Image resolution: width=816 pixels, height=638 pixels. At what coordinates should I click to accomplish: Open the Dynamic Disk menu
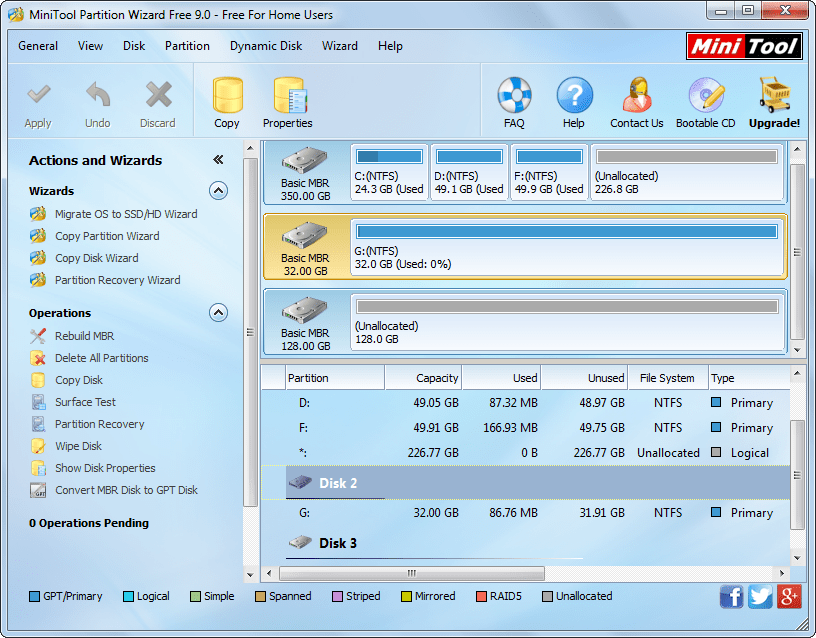(266, 46)
